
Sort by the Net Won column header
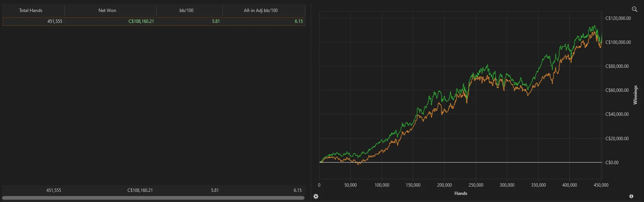coord(107,10)
